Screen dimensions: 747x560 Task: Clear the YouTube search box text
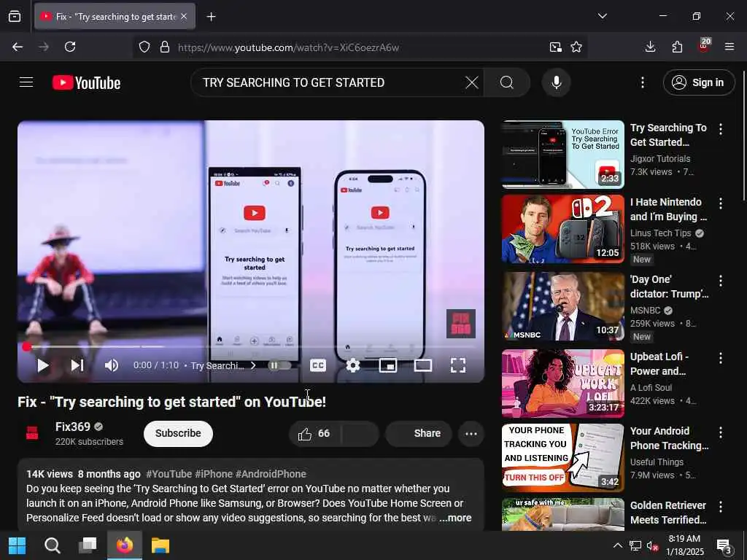[x=472, y=82]
